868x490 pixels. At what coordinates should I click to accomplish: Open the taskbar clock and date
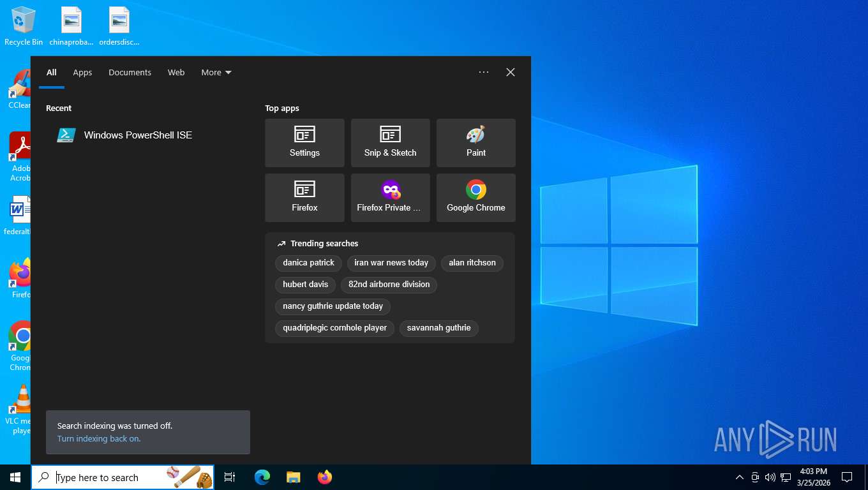click(813, 477)
